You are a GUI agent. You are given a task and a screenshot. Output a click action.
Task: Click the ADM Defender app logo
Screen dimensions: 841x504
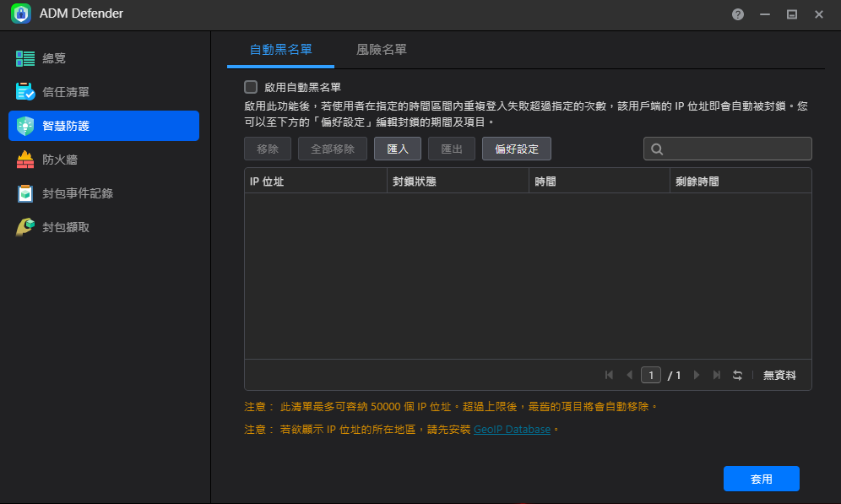click(20, 14)
